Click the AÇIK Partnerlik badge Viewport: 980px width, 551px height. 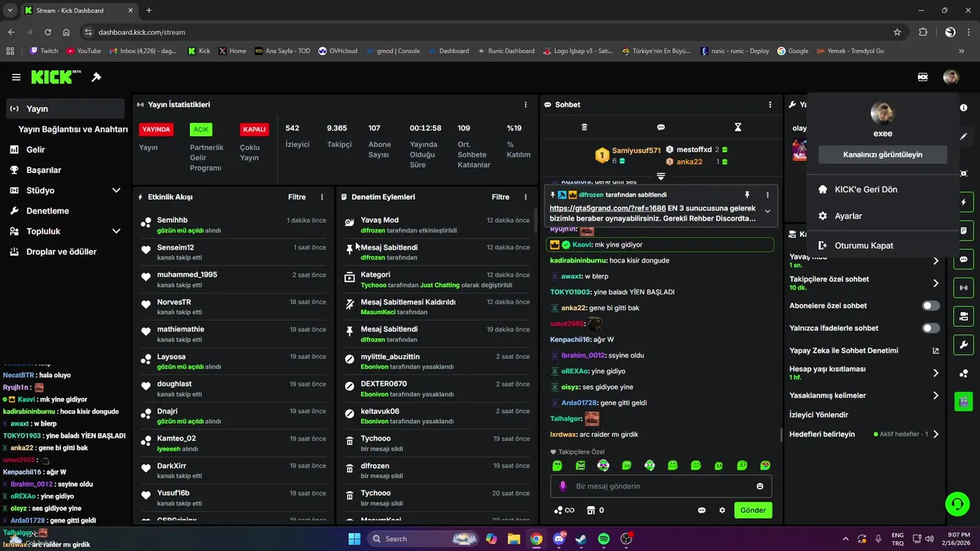click(201, 129)
